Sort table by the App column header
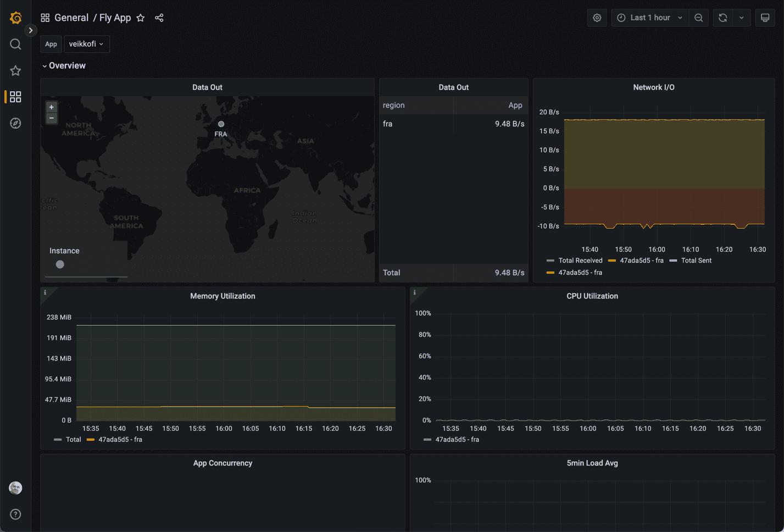 coord(515,106)
